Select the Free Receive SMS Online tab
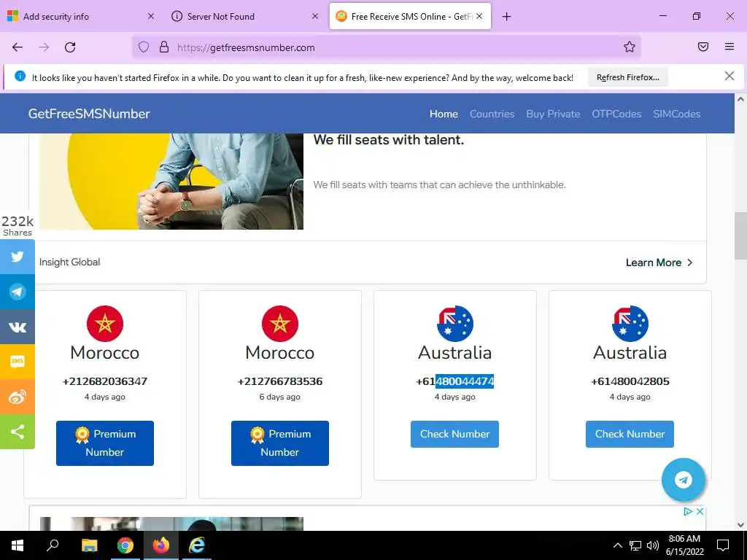 410,16
